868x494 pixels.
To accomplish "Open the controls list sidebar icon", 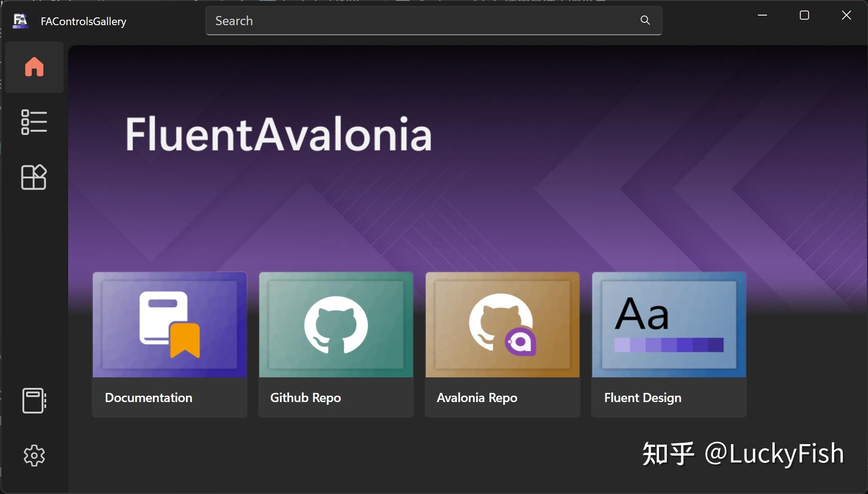I will 34,122.
